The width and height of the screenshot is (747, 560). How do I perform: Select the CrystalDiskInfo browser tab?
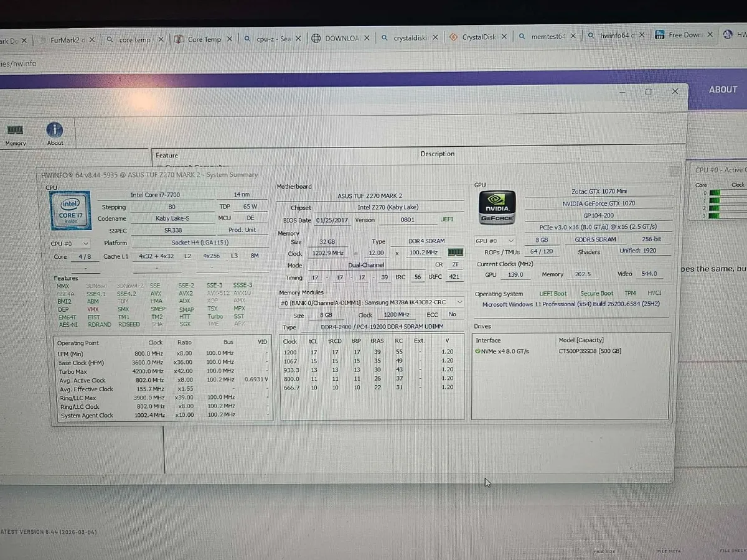pos(479,37)
